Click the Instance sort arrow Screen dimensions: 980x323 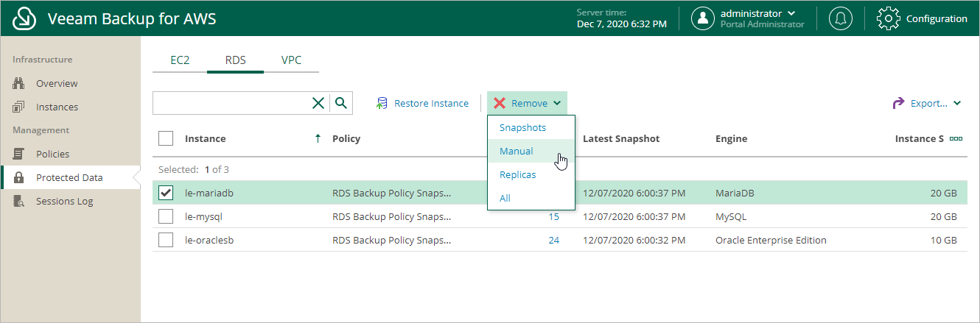318,138
